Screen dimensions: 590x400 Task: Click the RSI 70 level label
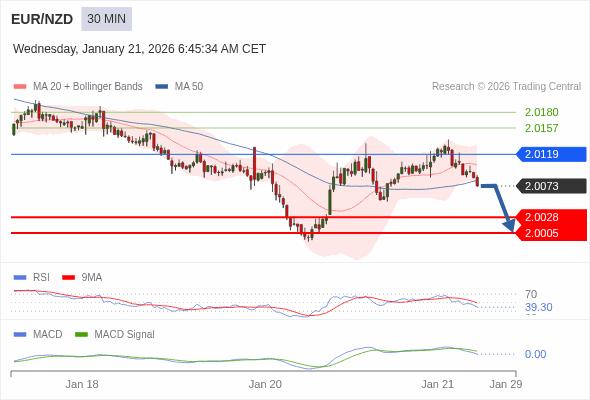pyautogui.click(x=531, y=294)
